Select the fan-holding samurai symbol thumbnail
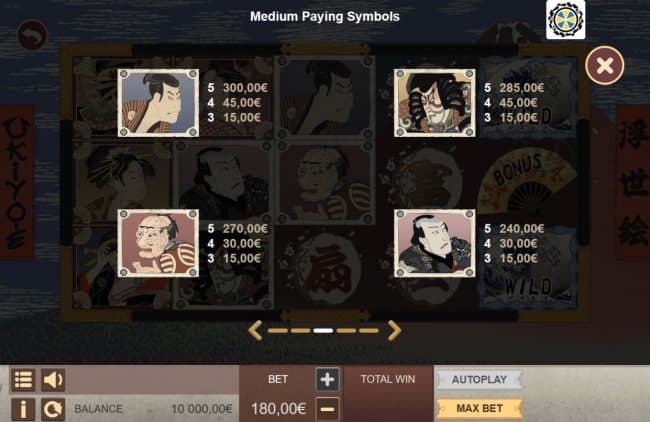This screenshot has height=422, width=650. coord(158,103)
